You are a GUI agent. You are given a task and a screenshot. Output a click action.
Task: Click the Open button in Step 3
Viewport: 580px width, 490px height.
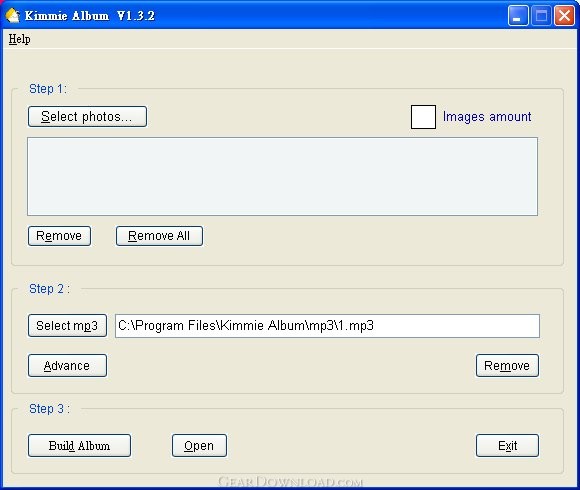199,446
